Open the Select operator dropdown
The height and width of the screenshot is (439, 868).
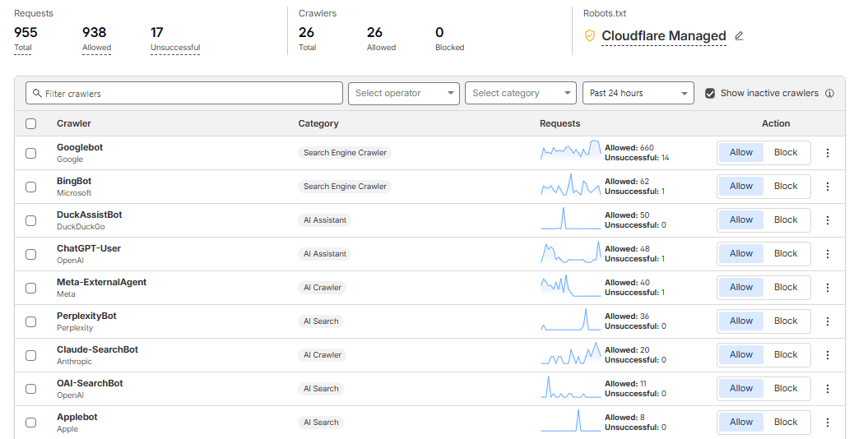(404, 93)
